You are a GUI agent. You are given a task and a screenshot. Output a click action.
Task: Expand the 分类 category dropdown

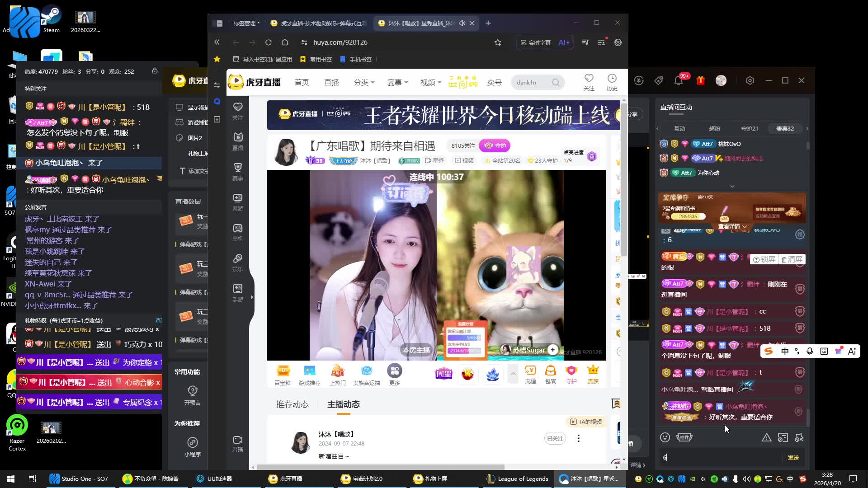coord(364,82)
